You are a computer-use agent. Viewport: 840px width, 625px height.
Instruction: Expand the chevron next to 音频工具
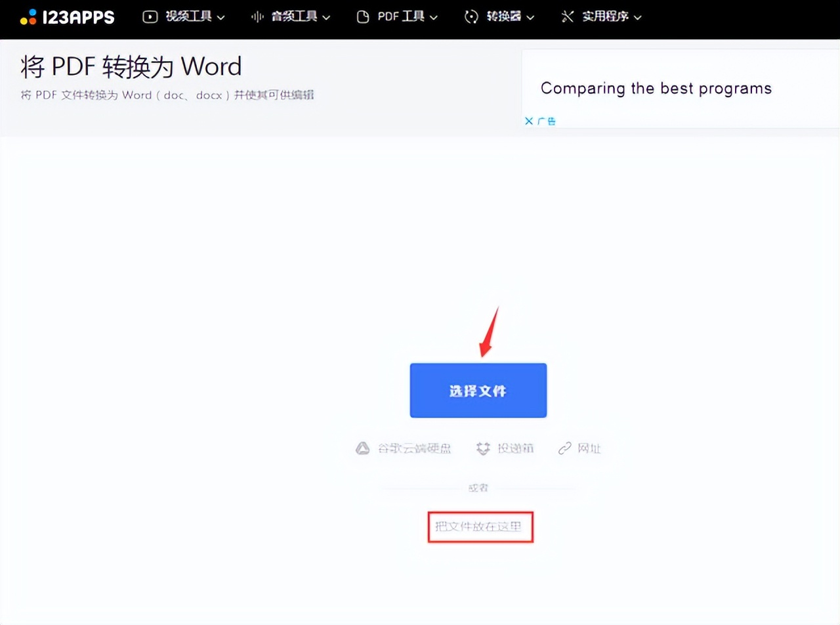pos(326,18)
